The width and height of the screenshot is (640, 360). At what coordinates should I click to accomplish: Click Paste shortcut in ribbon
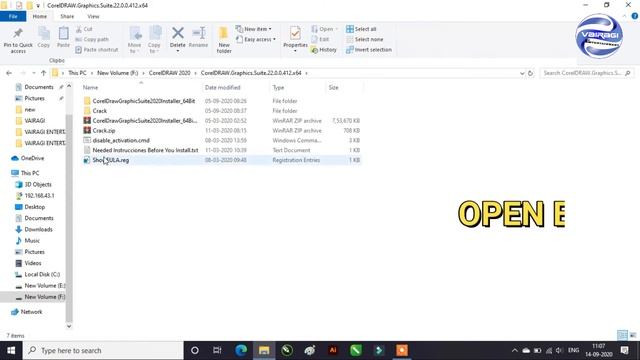click(97, 49)
